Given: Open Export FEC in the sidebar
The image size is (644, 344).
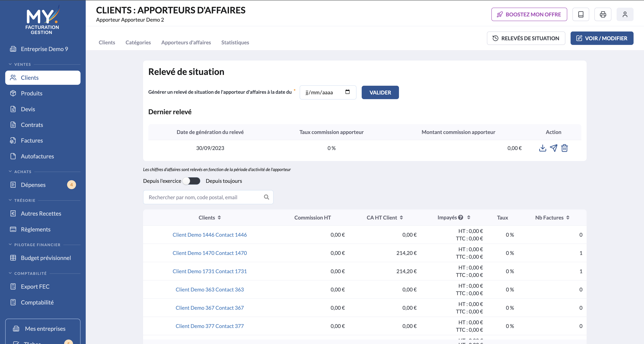Looking at the screenshot, I should 43,286.
